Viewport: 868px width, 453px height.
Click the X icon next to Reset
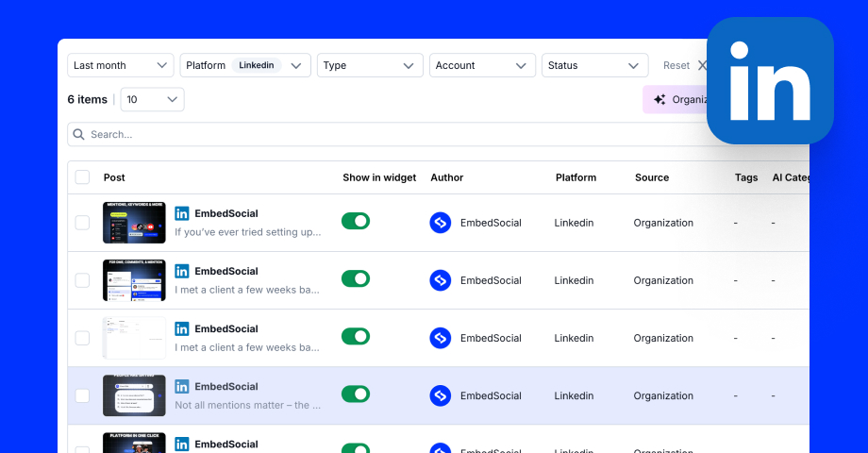tap(702, 65)
